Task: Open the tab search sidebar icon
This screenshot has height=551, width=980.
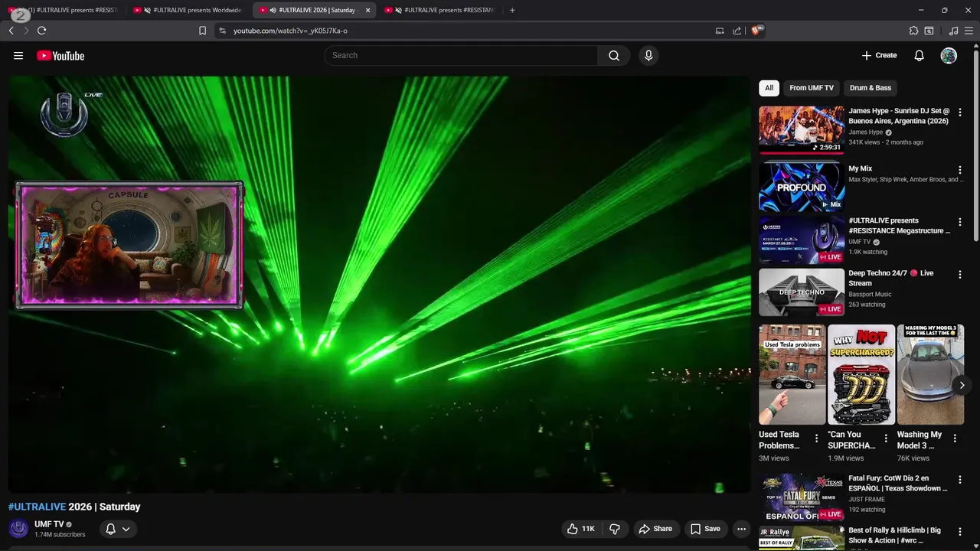Action: 929,31
